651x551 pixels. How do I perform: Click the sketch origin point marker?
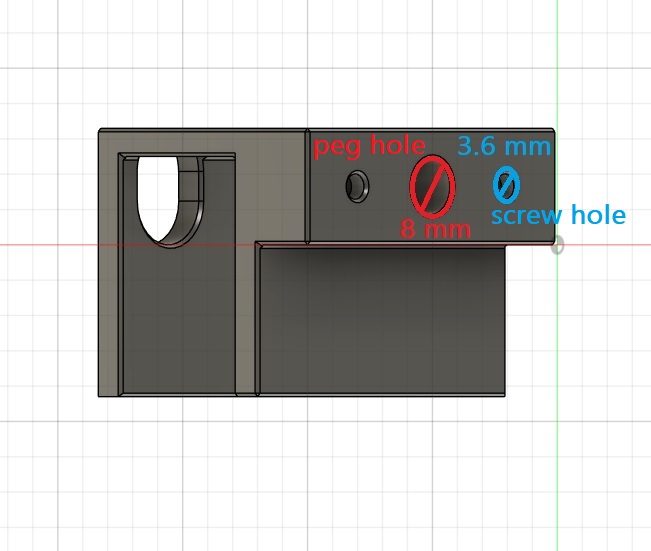pyautogui.click(x=557, y=244)
